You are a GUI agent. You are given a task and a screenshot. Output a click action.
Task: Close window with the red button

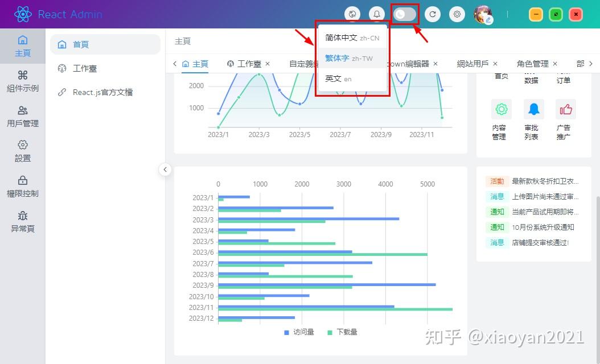coord(576,15)
